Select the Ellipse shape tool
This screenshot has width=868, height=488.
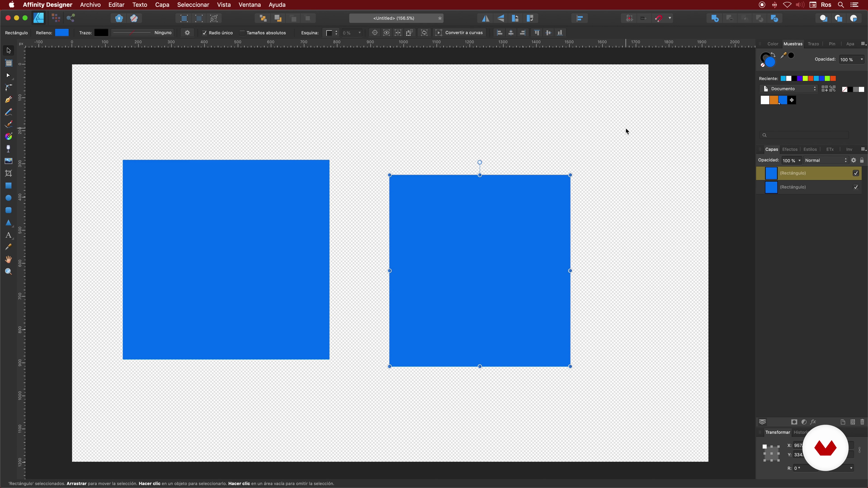coord(8,198)
